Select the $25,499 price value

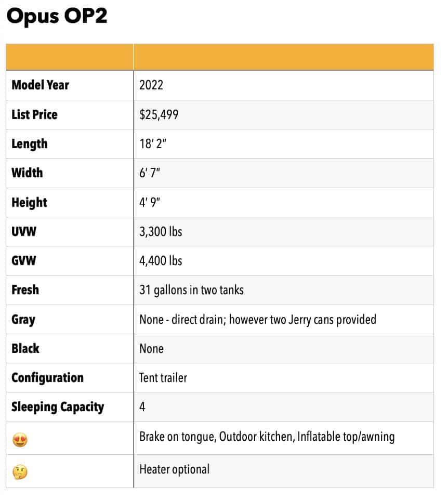159,114
